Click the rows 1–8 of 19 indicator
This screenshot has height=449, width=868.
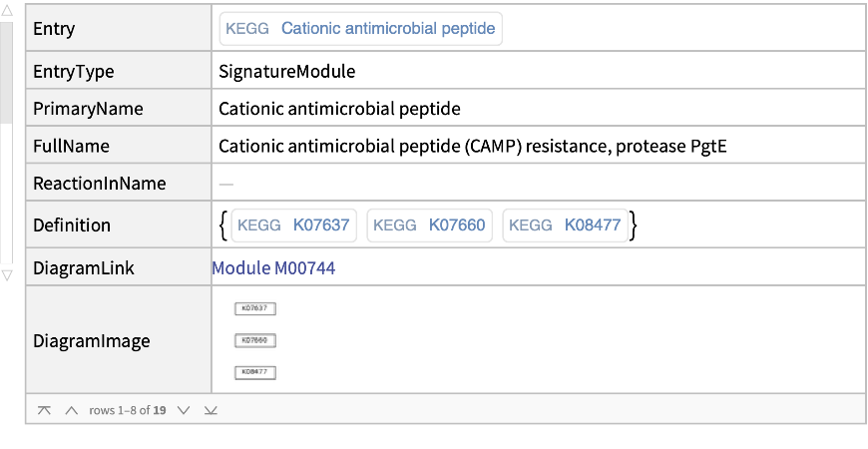coord(127,410)
